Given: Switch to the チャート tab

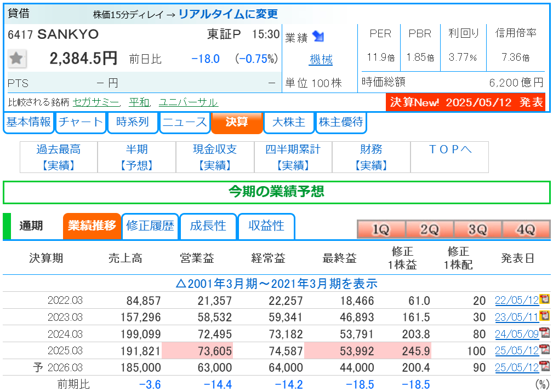Looking at the screenshot, I should (81, 122).
